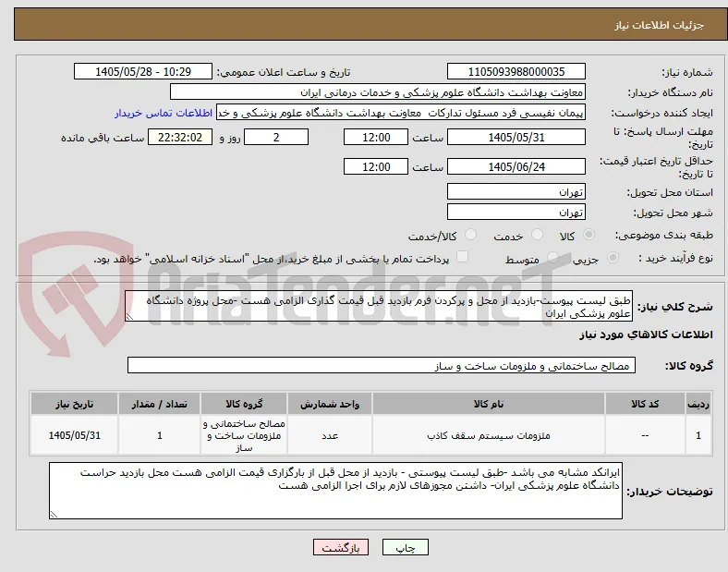Select the خدمت radio button
This screenshot has width=728, height=572.
(x=537, y=235)
